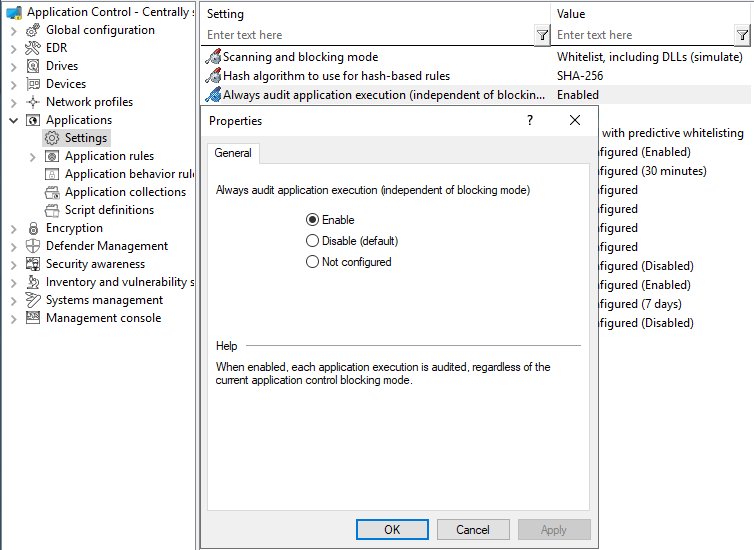The height and width of the screenshot is (550, 754).
Task: Click the Script definitions icon
Action: pos(52,210)
